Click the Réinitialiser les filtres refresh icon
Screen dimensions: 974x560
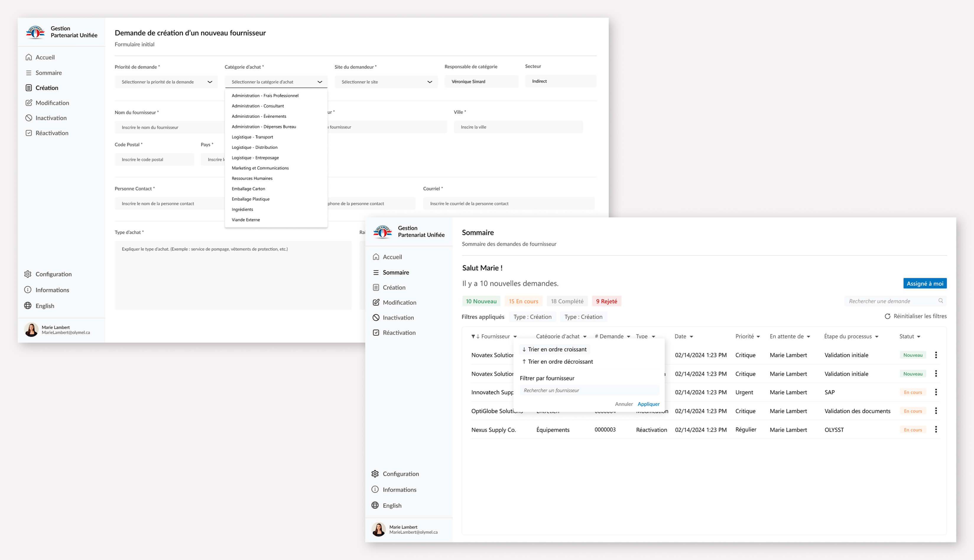(887, 316)
